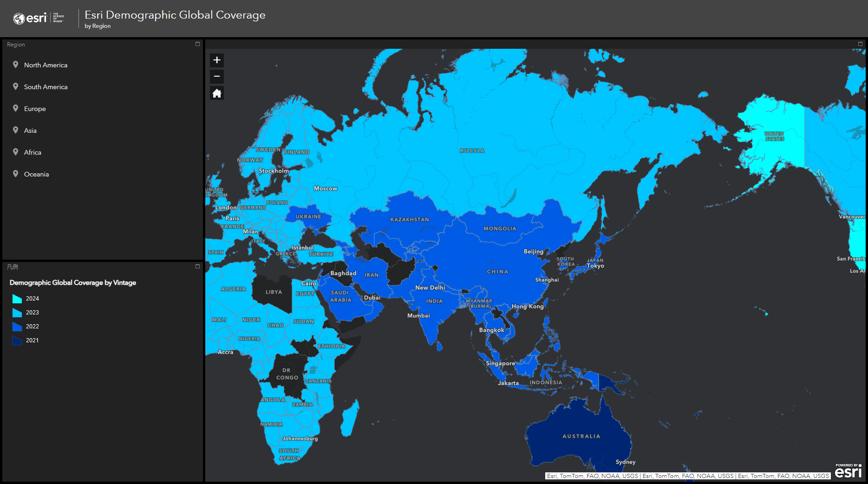Click the Esri, TomTom attribution text
The height and width of the screenshot is (484, 868).
[x=688, y=476]
